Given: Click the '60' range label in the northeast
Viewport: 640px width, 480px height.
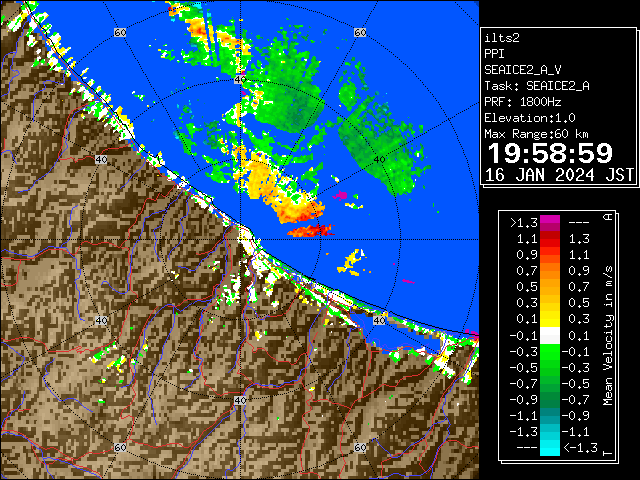Looking at the screenshot, I should (x=360, y=32).
